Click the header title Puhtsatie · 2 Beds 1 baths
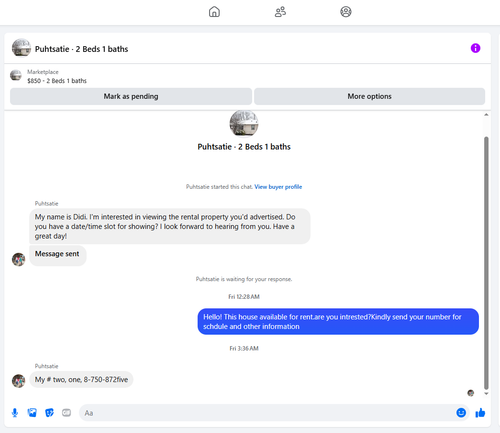Image resolution: width=500 pixels, height=433 pixels. [x=82, y=49]
